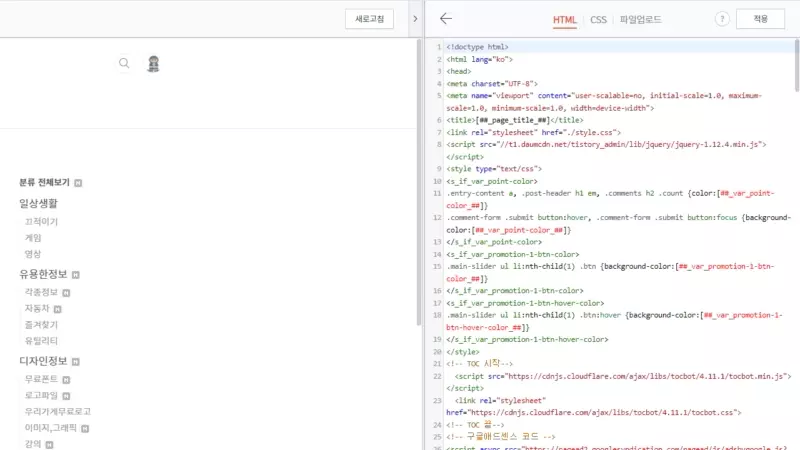
Task: Open the 유용한정보 category
Action: (x=43, y=274)
